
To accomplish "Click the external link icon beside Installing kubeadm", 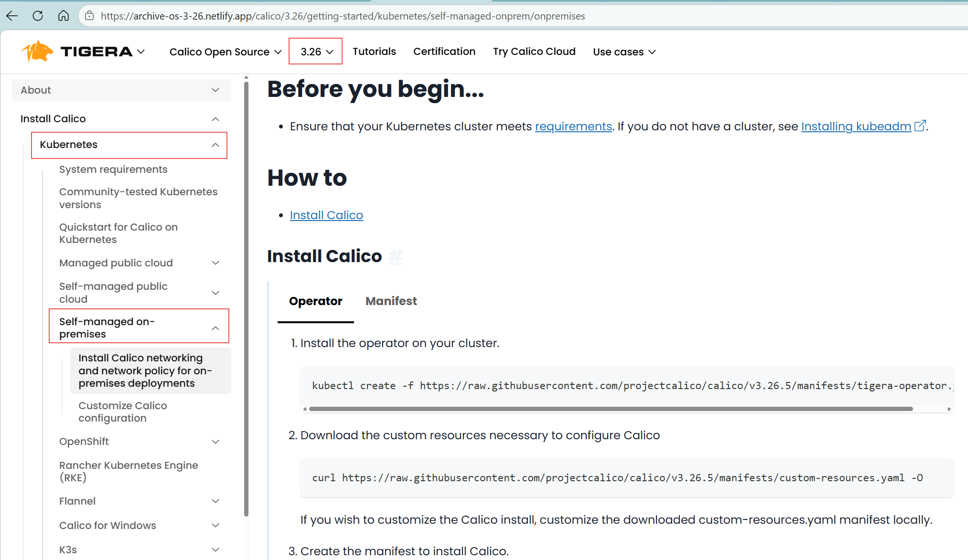I will (920, 126).
